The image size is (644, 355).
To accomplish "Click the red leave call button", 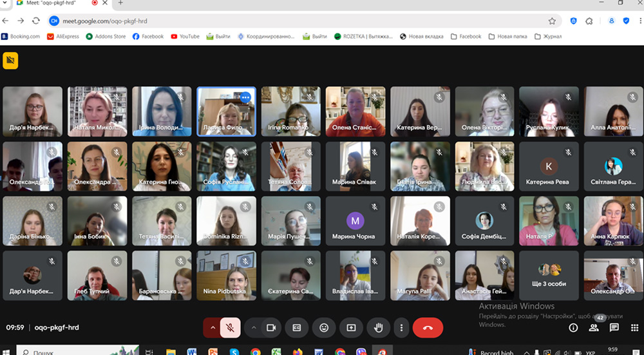I will [428, 327].
